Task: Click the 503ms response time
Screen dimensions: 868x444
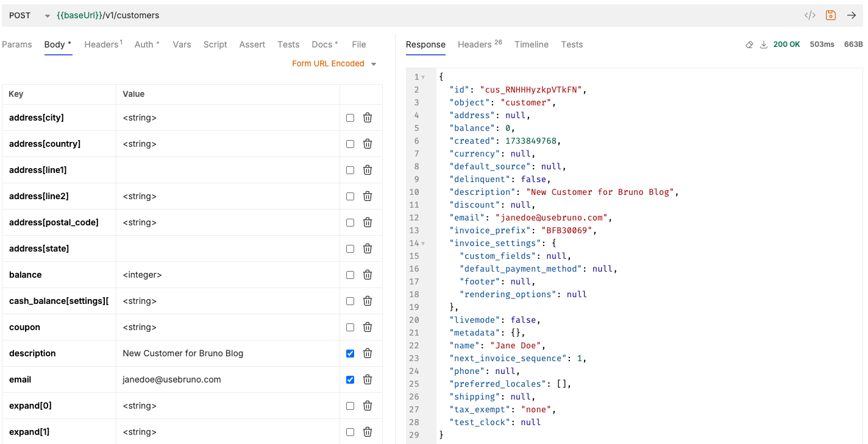Action: coord(822,44)
